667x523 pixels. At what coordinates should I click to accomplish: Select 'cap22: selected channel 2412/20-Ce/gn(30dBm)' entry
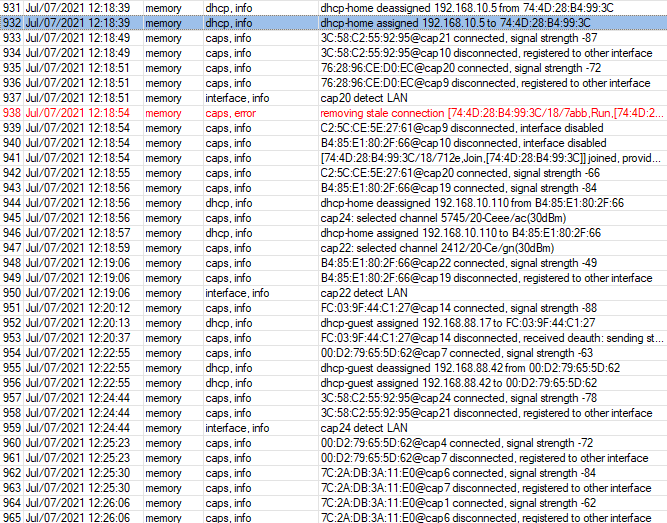pos(437,248)
